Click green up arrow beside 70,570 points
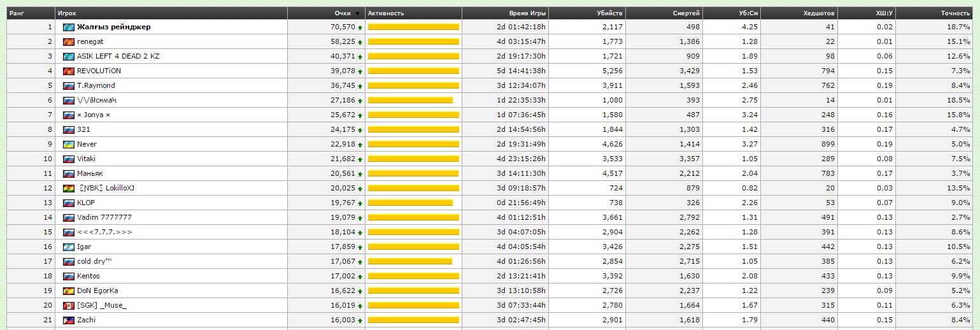This screenshot has height=330, width=980. coord(360,27)
